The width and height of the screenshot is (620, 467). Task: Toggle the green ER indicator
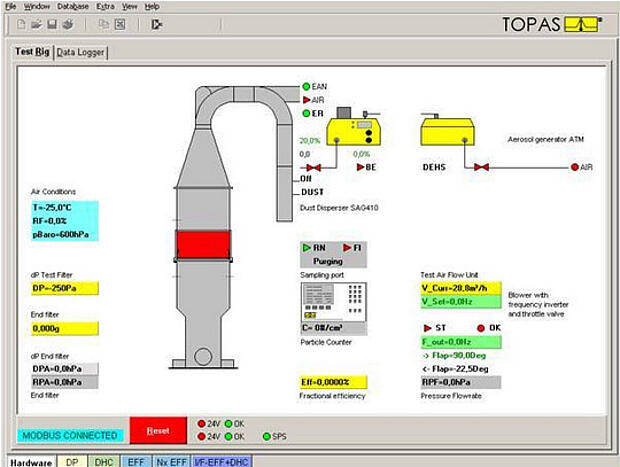click(x=306, y=113)
